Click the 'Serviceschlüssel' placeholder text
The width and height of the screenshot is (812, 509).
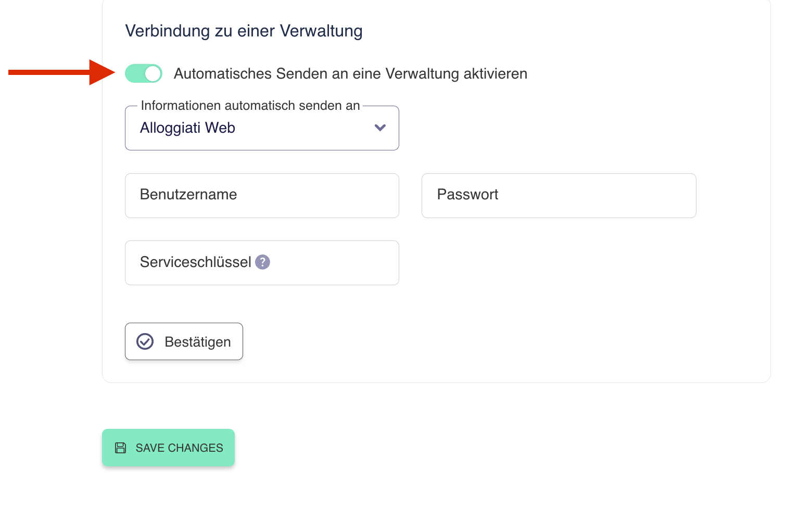click(x=195, y=262)
